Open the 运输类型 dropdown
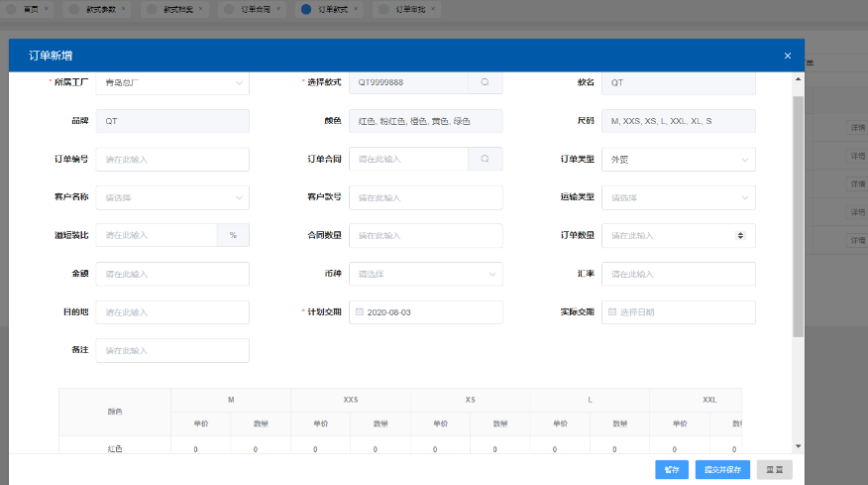This screenshot has height=485, width=868. [x=744, y=197]
